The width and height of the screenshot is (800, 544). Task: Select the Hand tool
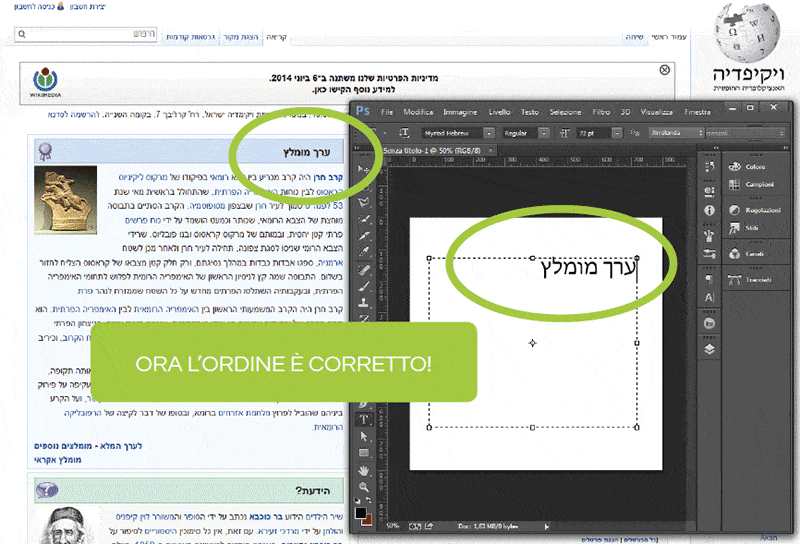(365, 470)
